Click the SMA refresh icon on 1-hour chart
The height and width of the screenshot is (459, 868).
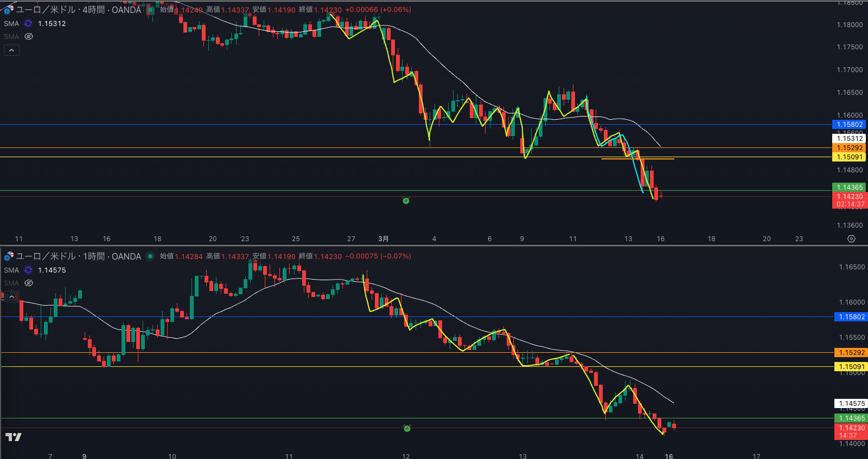pyautogui.click(x=28, y=270)
